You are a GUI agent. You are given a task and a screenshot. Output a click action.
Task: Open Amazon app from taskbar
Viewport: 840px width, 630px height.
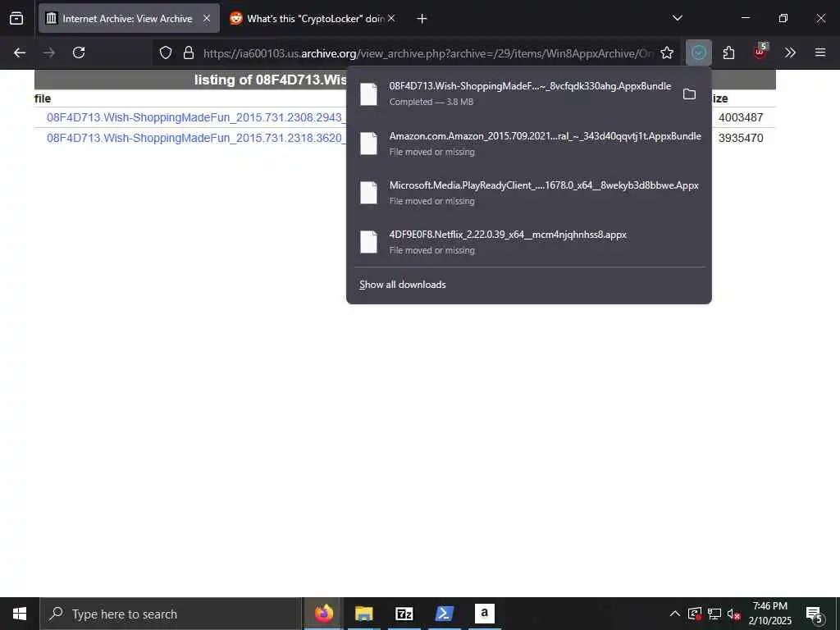coord(484,614)
